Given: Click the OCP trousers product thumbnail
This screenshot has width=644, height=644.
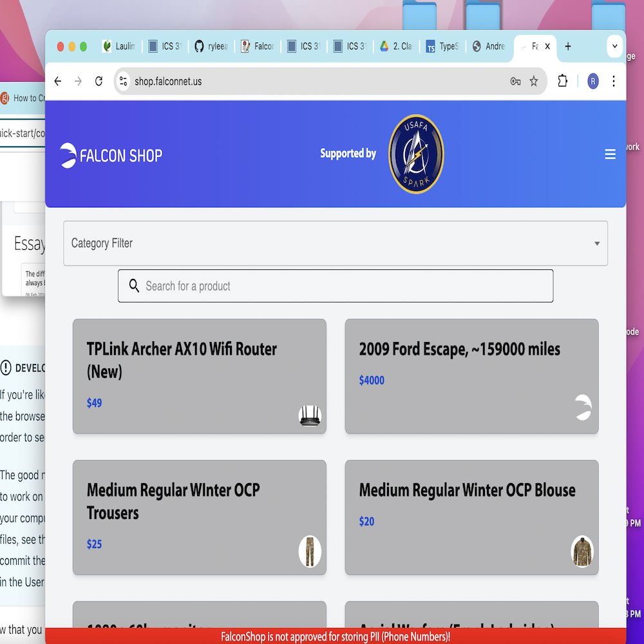Looking at the screenshot, I should pos(310,552).
